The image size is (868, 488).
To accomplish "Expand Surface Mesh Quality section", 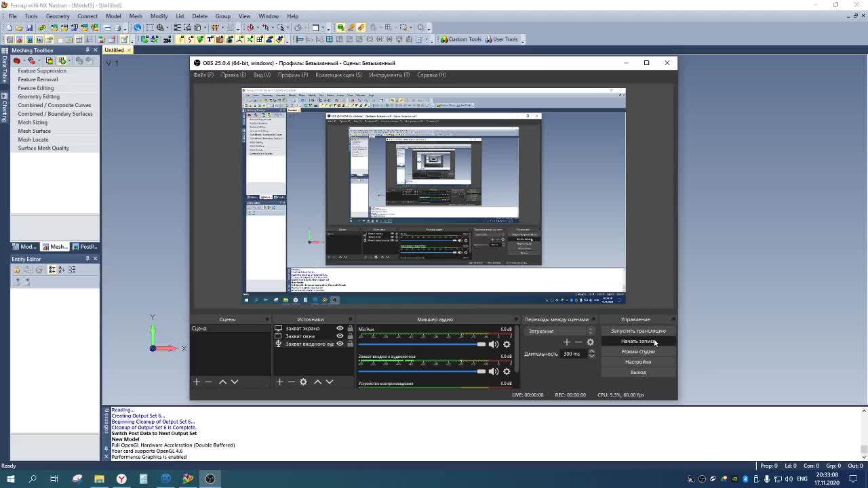I will pos(43,148).
